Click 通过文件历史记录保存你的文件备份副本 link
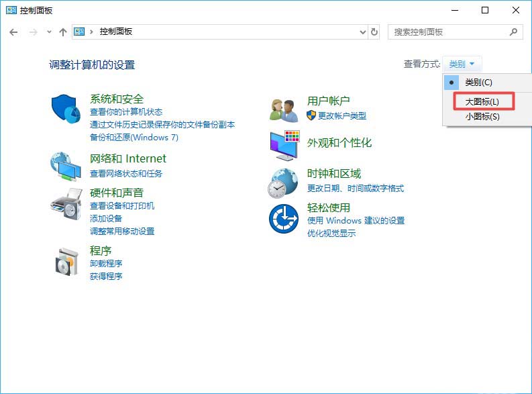Viewport: 532px width, 394px height. pyautogui.click(x=162, y=125)
